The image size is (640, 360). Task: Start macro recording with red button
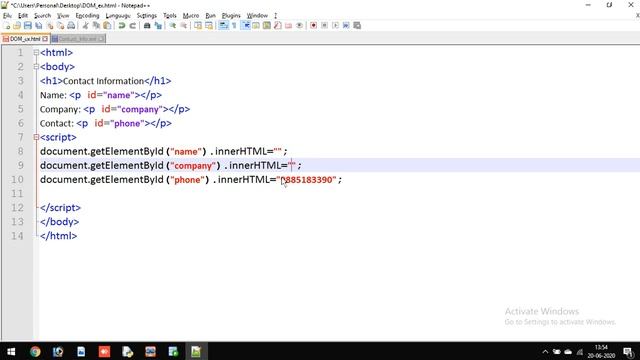[313, 26]
